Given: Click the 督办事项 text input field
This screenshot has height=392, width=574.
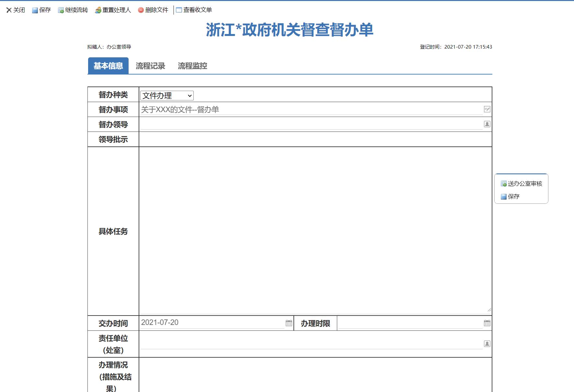Looking at the screenshot, I should click(311, 110).
